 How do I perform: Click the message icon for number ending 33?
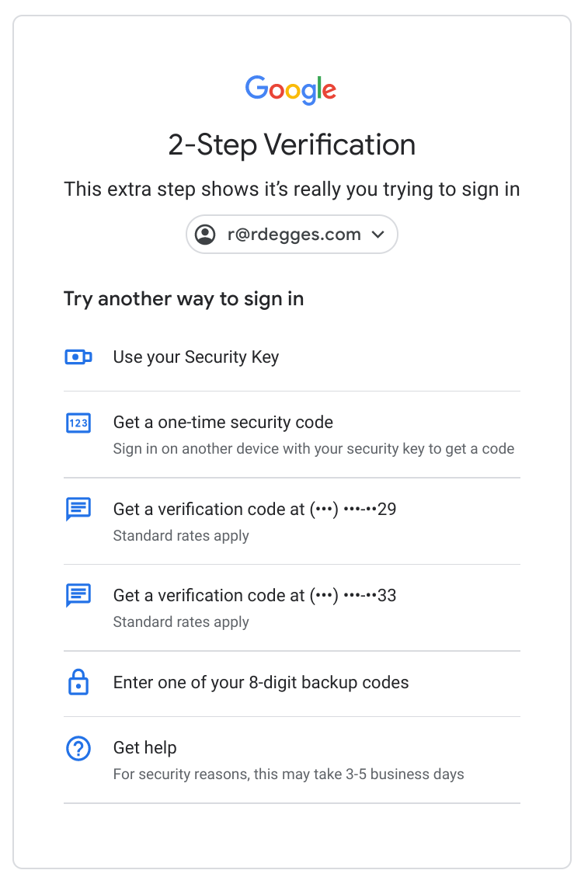point(78,596)
